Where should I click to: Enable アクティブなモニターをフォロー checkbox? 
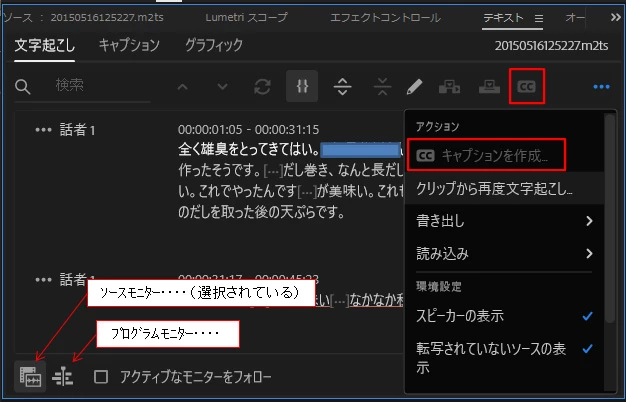[x=101, y=376]
